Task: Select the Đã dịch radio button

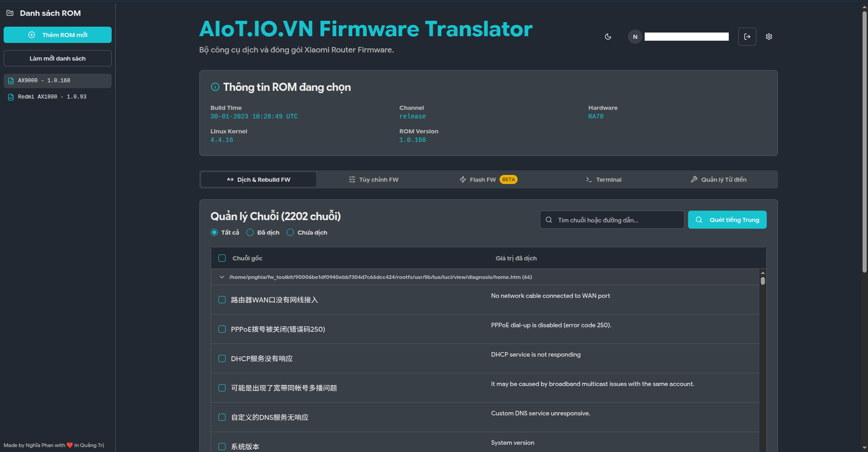Action: (250, 232)
